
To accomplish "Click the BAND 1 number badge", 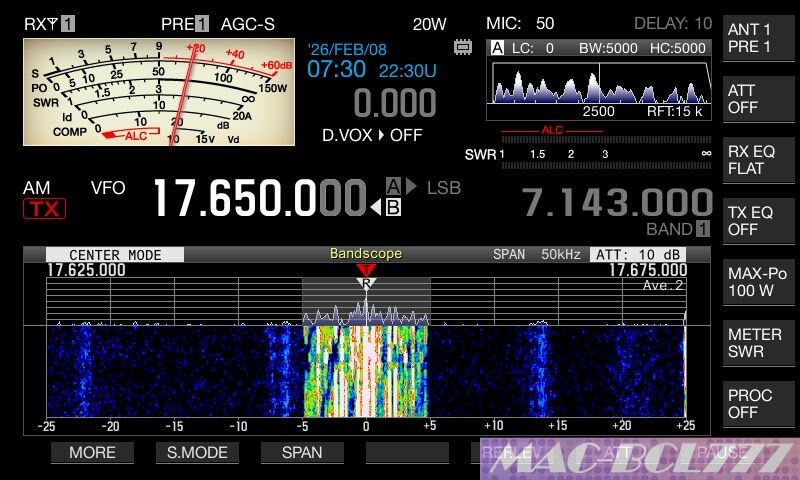I will click(703, 229).
